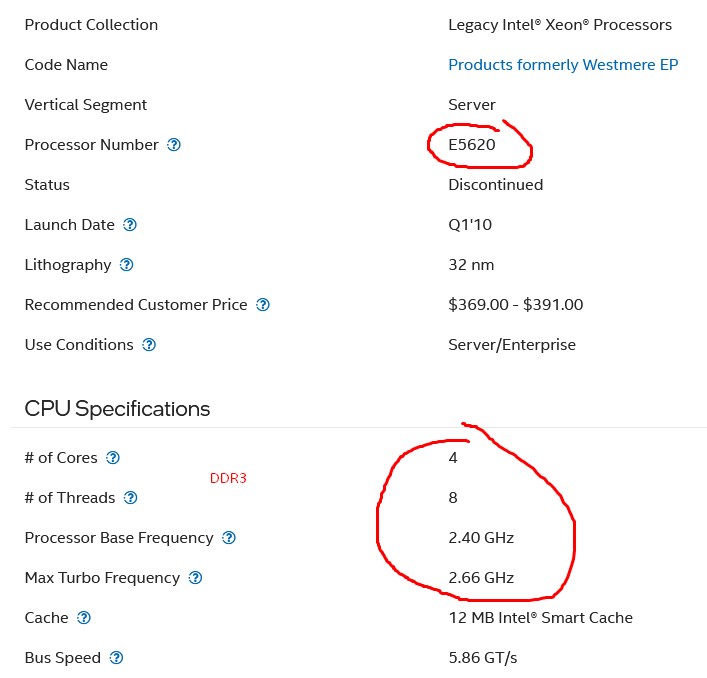
Task: Click help icon beside Launch Date
Action: [130, 224]
